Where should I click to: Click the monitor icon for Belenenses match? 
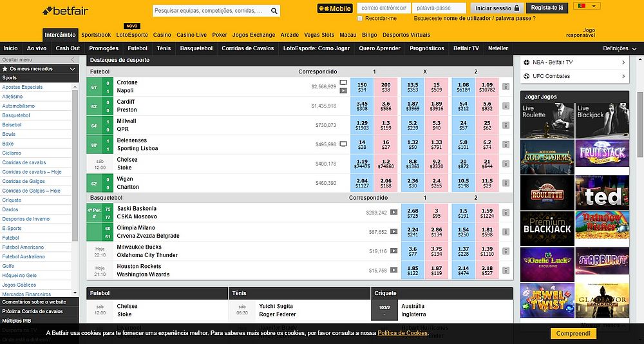[x=343, y=144]
